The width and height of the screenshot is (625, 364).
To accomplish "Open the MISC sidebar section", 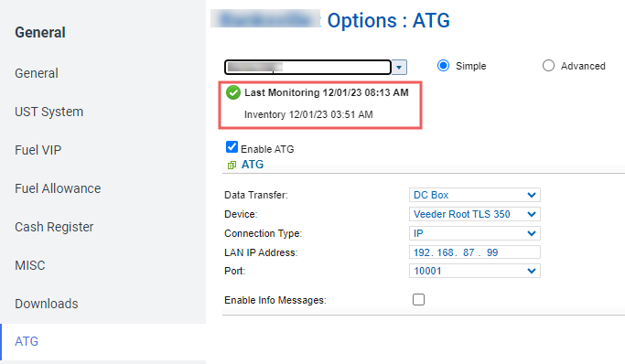I will point(30,265).
